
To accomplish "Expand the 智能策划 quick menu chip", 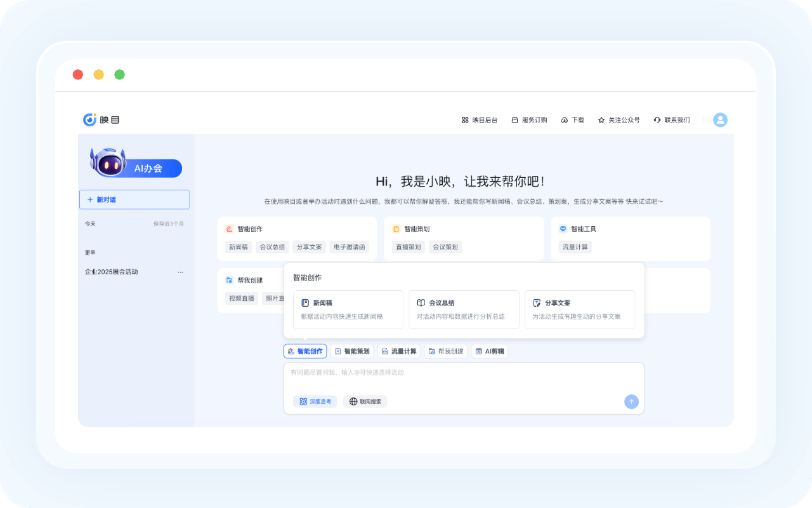I will click(352, 351).
